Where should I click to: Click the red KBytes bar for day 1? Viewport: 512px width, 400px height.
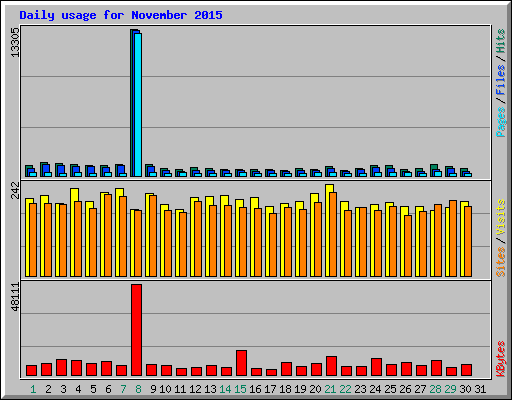(x=31, y=371)
